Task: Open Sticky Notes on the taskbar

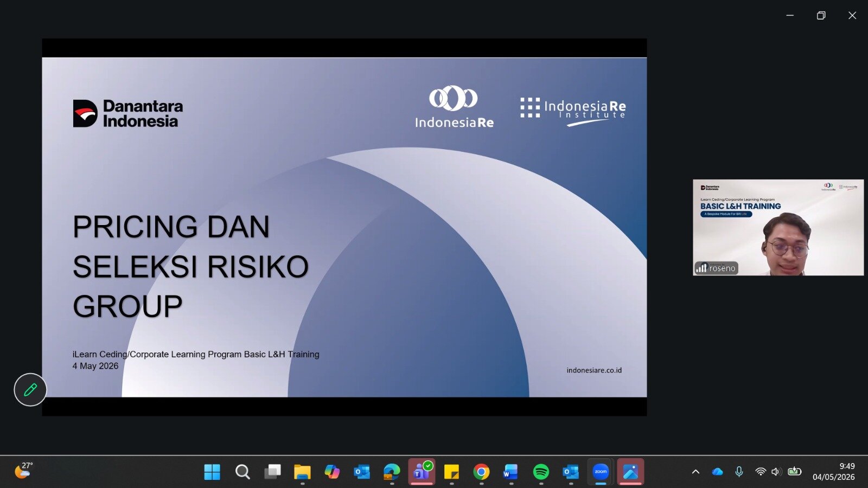Action: tap(451, 472)
